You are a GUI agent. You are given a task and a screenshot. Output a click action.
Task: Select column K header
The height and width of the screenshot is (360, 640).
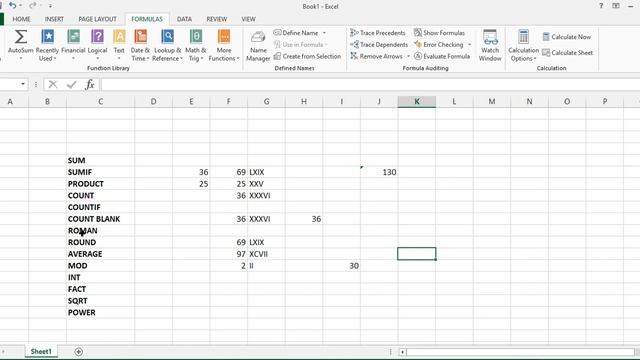pos(416,102)
